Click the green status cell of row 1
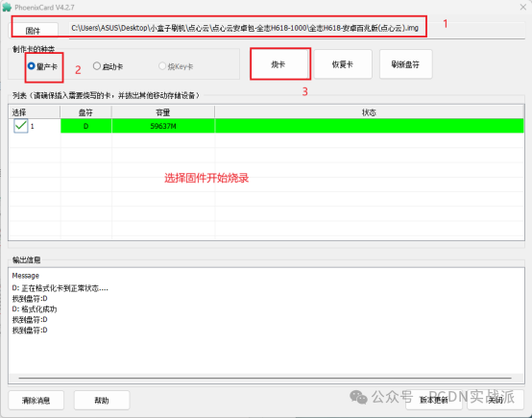532x418 pixels. tap(369, 126)
